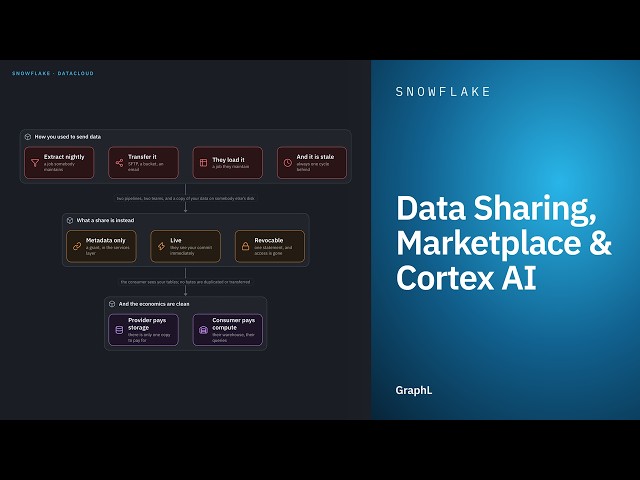Click the 'SNOWFLAKE · DATACLOUD' label at top left

point(53,73)
